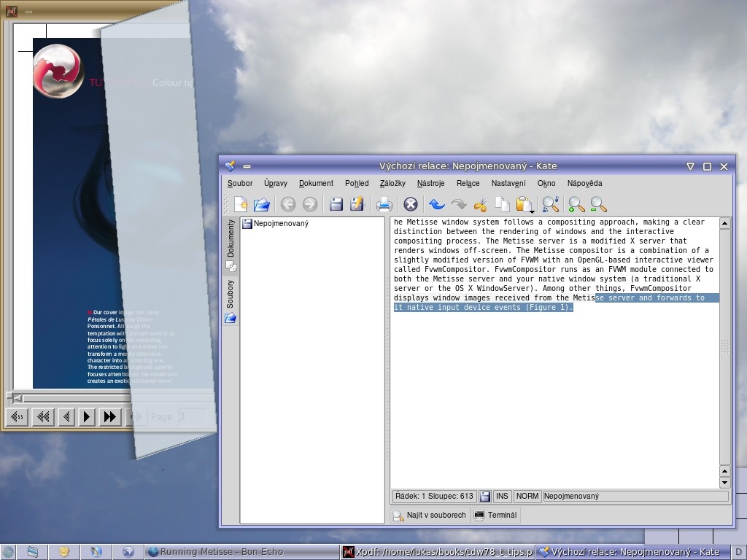Open the Nápověda menu
The image size is (747, 560).
(x=584, y=183)
